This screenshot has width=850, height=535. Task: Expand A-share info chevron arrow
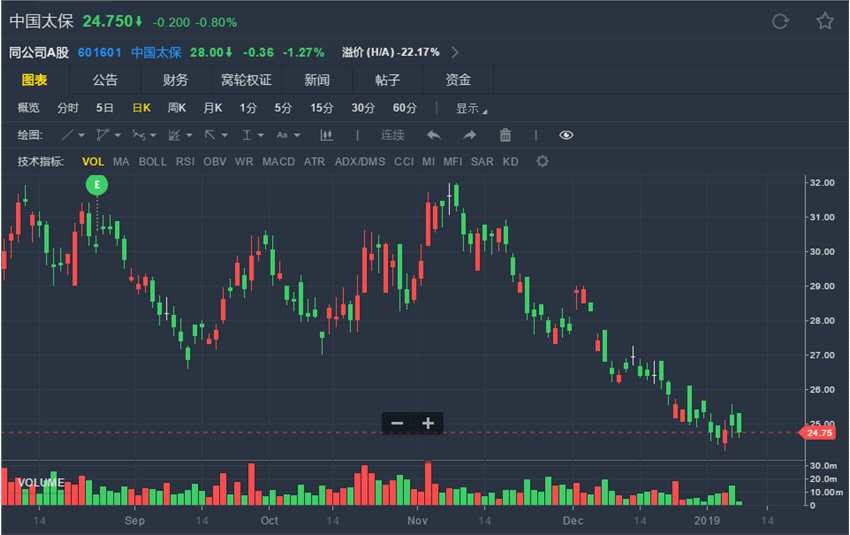point(455,52)
